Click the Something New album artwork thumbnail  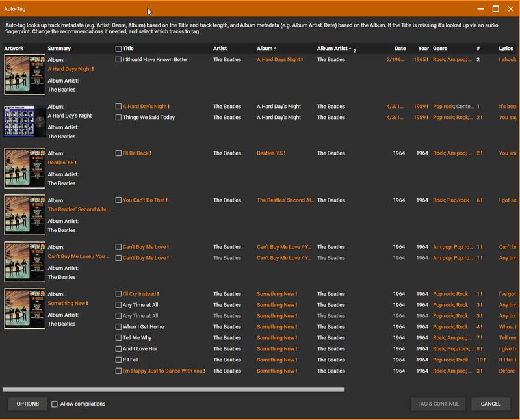click(25, 308)
